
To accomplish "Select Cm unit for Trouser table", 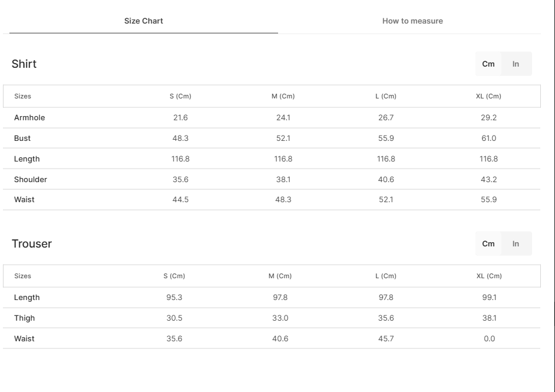I will [x=488, y=244].
